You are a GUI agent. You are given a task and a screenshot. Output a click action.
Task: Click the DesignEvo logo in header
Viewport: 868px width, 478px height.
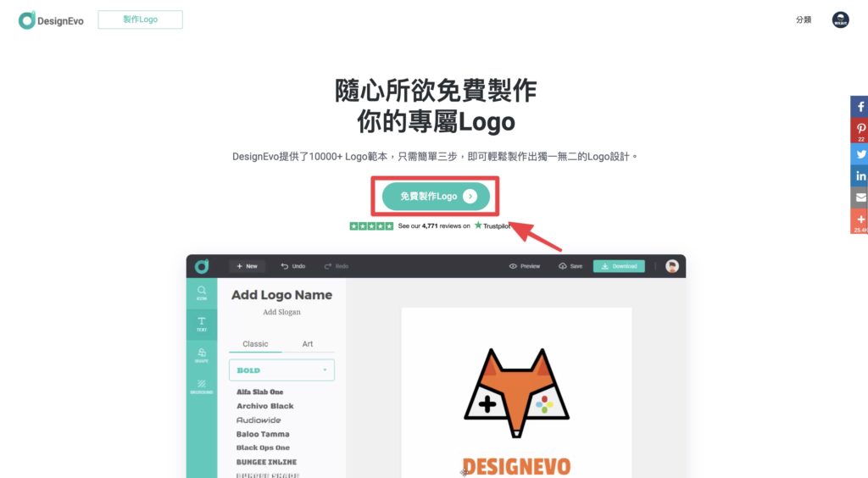(x=51, y=20)
